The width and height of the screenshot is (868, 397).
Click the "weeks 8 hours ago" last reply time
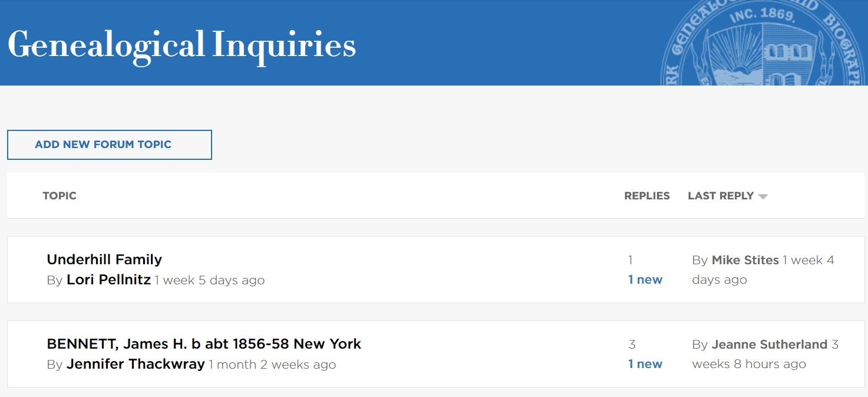749,365
